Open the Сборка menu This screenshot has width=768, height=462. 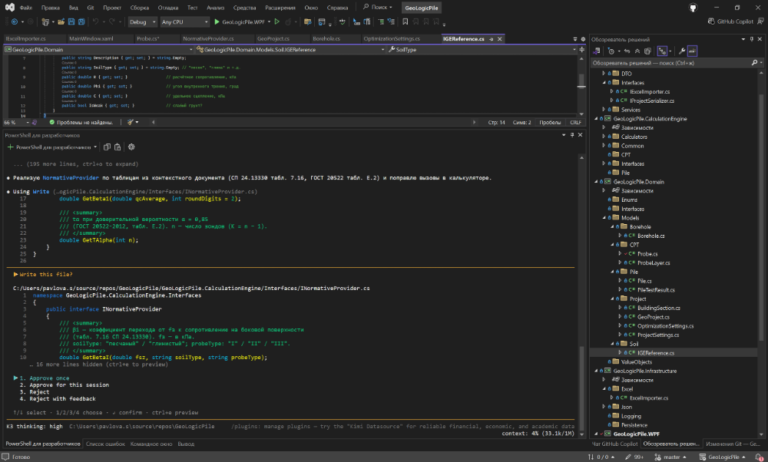tap(139, 8)
